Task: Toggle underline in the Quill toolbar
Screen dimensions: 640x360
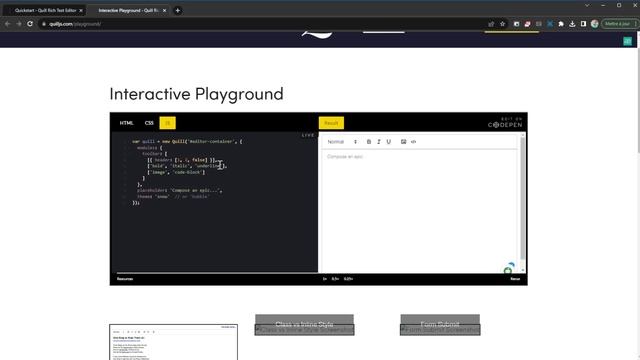Action: click(x=389, y=142)
